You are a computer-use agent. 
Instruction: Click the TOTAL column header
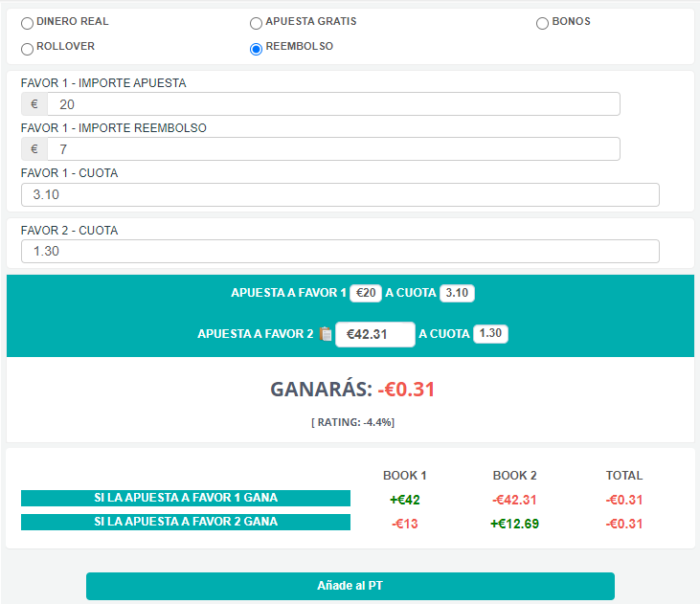[x=624, y=476]
